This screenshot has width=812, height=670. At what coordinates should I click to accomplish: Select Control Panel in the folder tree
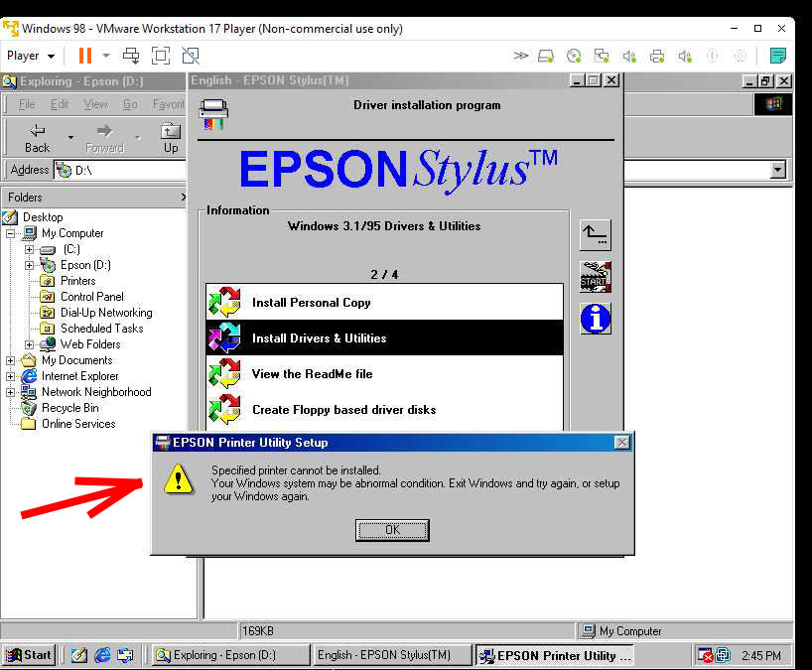[x=91, y=297]
